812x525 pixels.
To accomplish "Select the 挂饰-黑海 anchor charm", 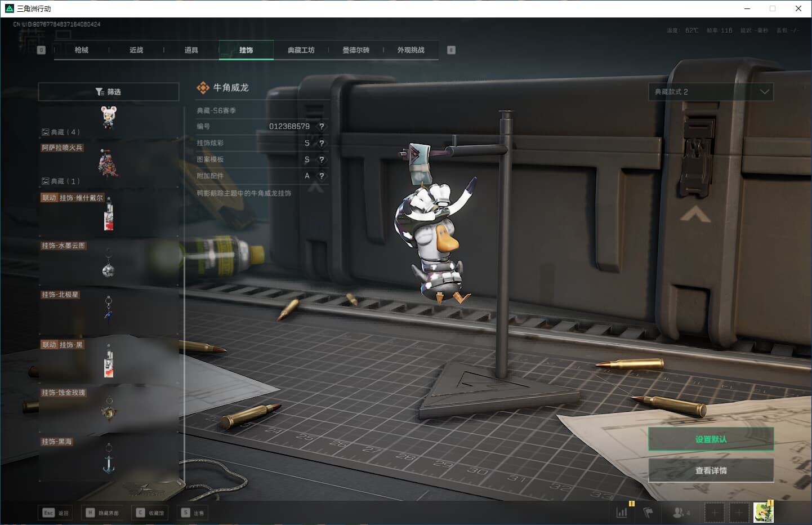I will (x=108, y=458).
